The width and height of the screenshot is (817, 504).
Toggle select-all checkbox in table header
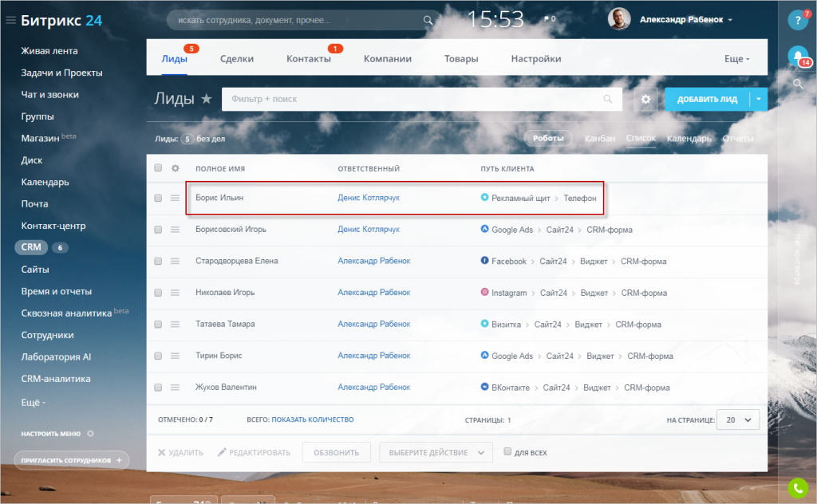[158, 167]
